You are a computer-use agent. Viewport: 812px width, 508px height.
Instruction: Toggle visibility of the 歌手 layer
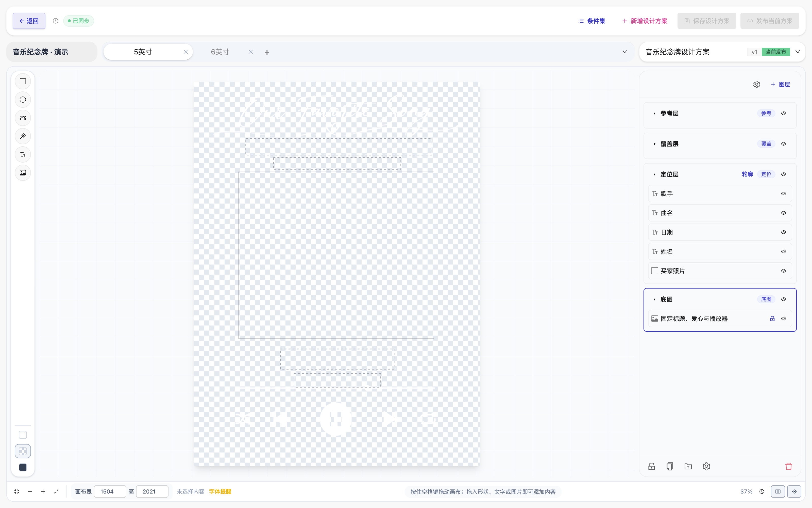(x=784, y=194)
